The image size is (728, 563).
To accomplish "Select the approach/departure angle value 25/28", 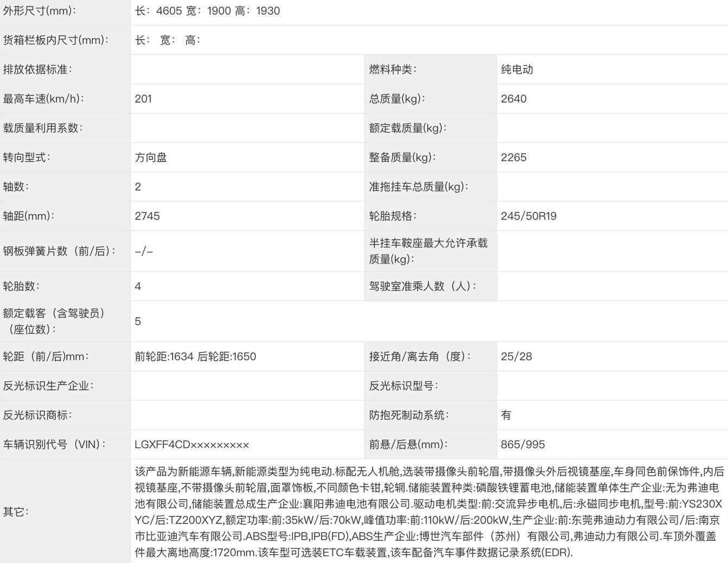I will [516, 356].
